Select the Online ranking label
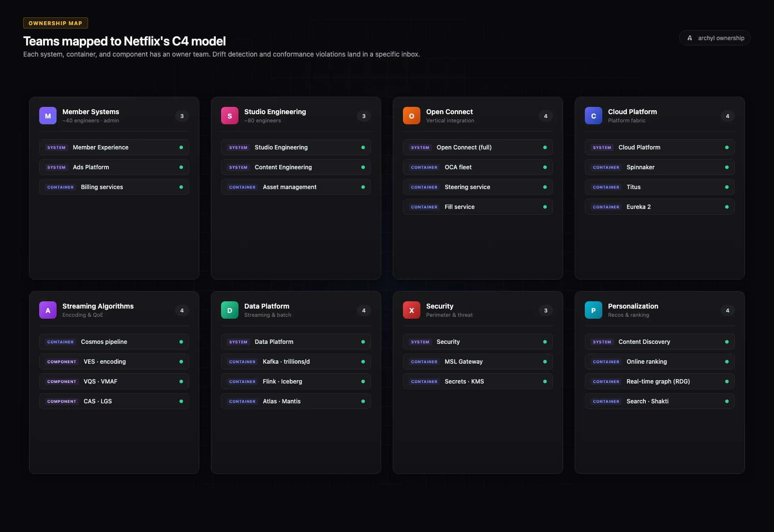 coord(647,362)
